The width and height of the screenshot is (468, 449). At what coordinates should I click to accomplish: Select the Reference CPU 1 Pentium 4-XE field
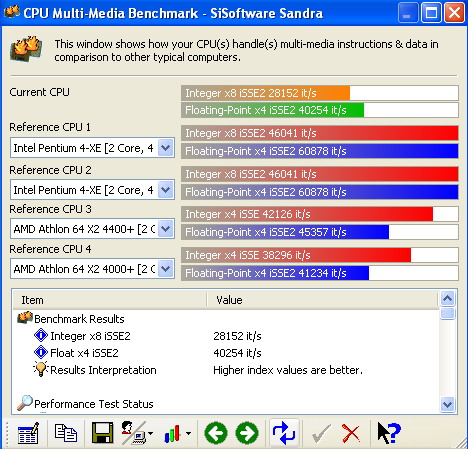92,147
